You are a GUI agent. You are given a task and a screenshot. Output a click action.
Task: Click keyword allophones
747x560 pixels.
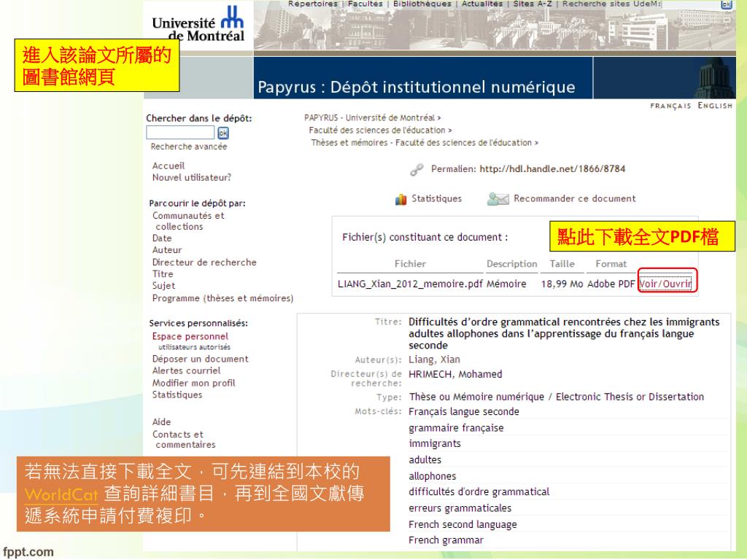432,475
